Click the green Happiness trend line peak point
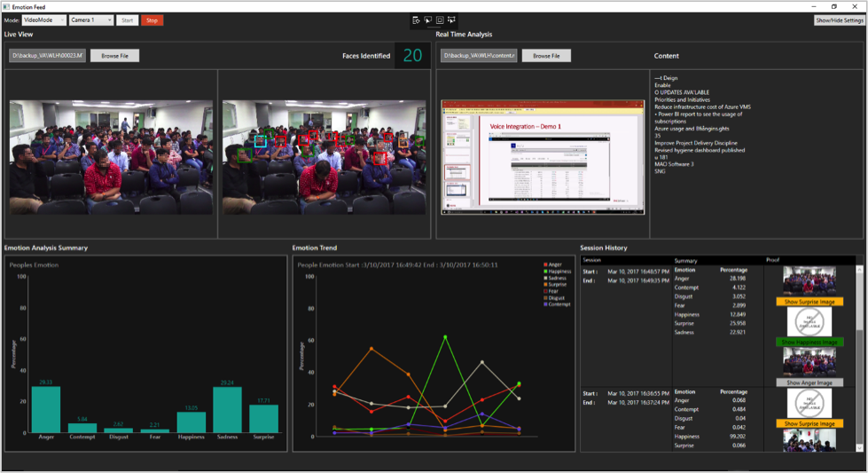 coord(445,336)
